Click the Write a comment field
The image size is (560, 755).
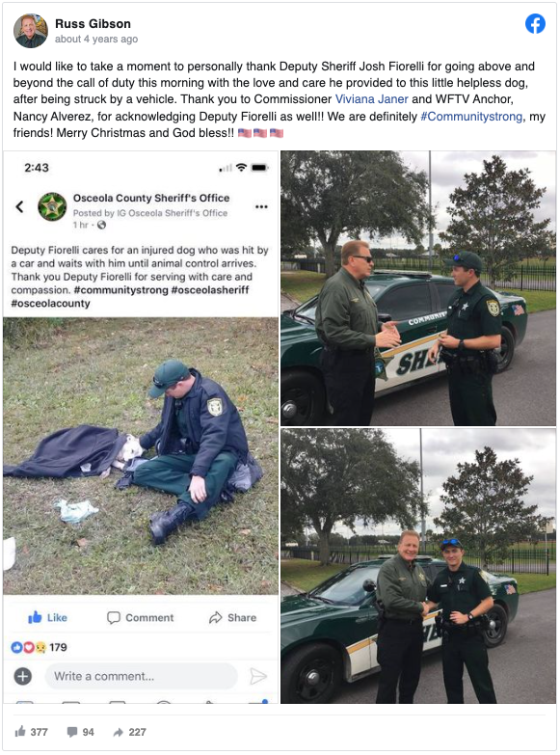[141, 676]
